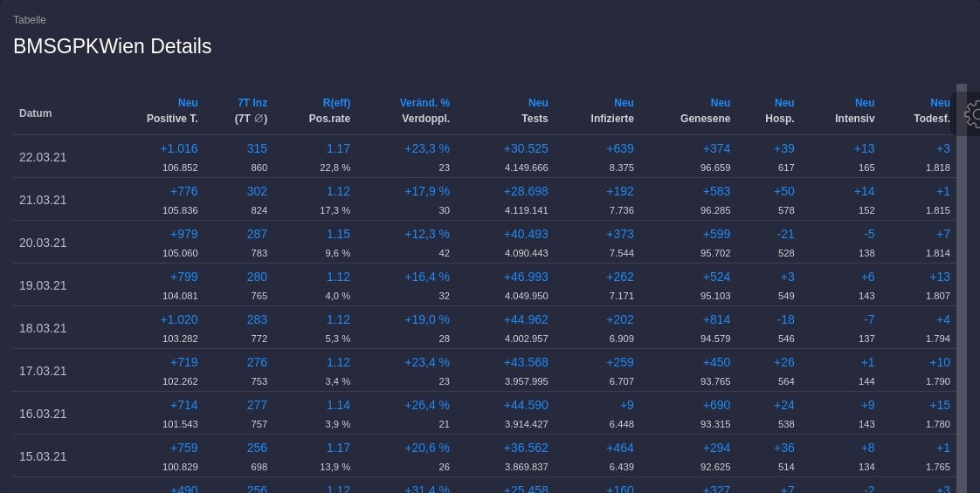Click the BMSGPKWien Details title
The height and width of the screenshot is (493, 980).
click(x=113, y=46)
